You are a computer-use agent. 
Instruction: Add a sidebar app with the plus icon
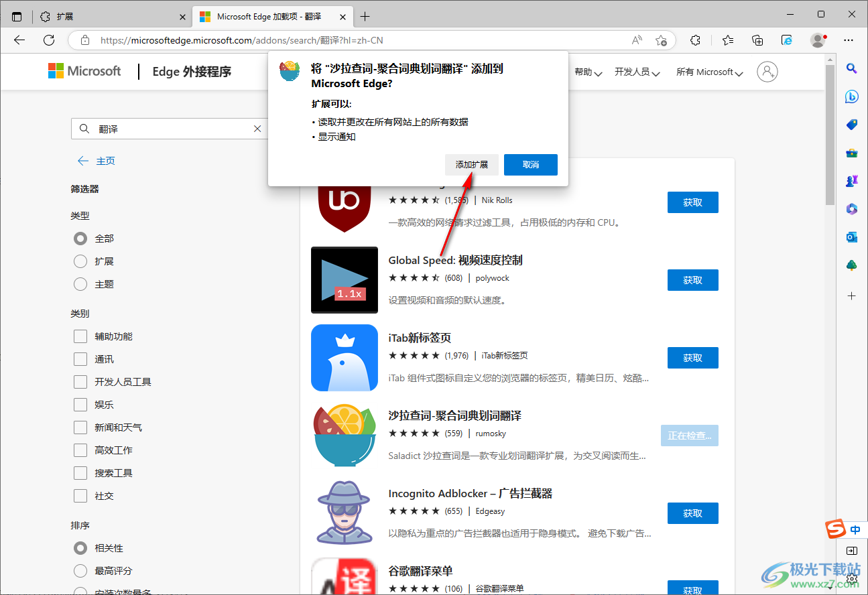(852, 295)
